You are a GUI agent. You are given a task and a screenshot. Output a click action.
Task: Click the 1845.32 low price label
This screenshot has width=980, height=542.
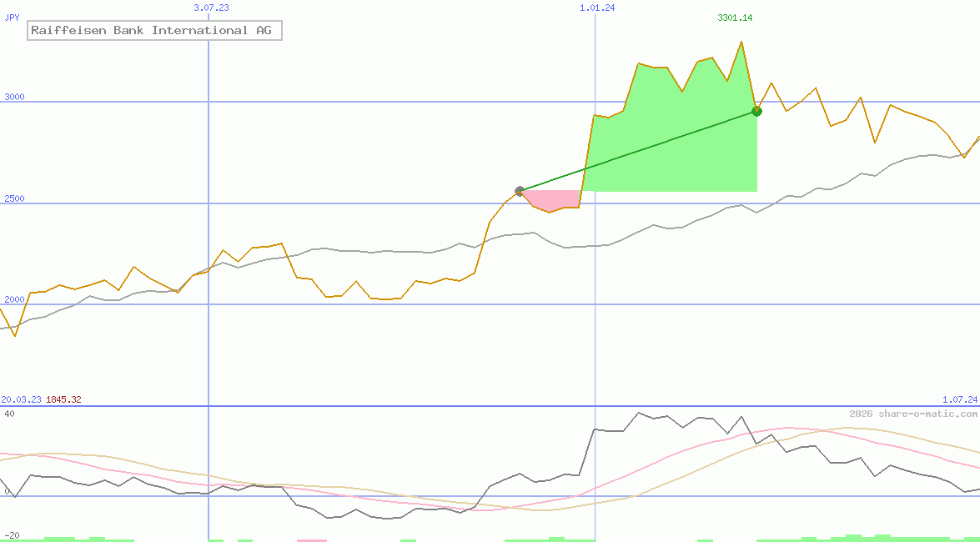point(63,399)
